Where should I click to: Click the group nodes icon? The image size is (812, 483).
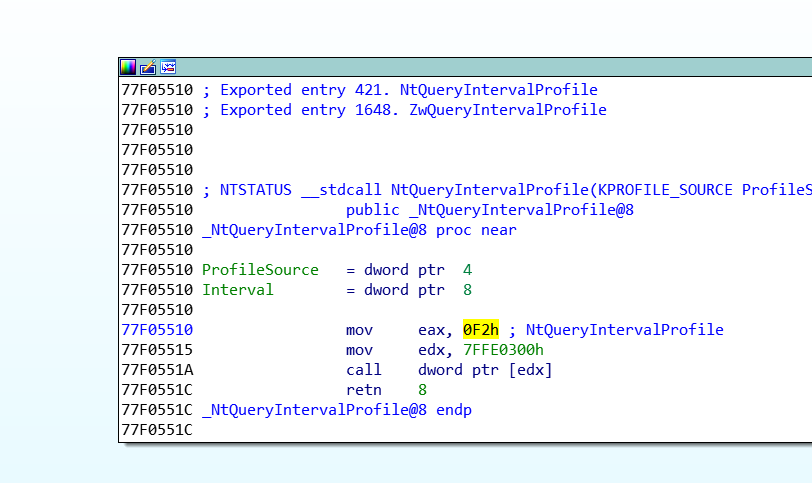click(x=168, y=67)
